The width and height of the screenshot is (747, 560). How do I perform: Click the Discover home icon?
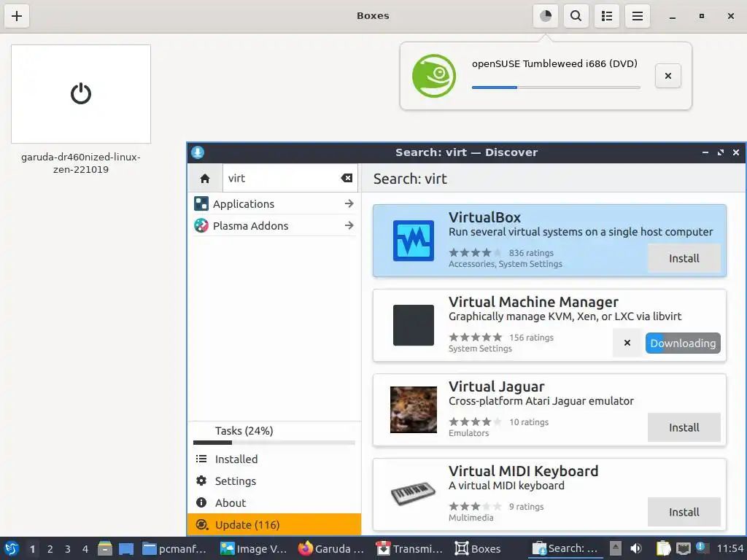pyautogui.click(x=205, y=178)
